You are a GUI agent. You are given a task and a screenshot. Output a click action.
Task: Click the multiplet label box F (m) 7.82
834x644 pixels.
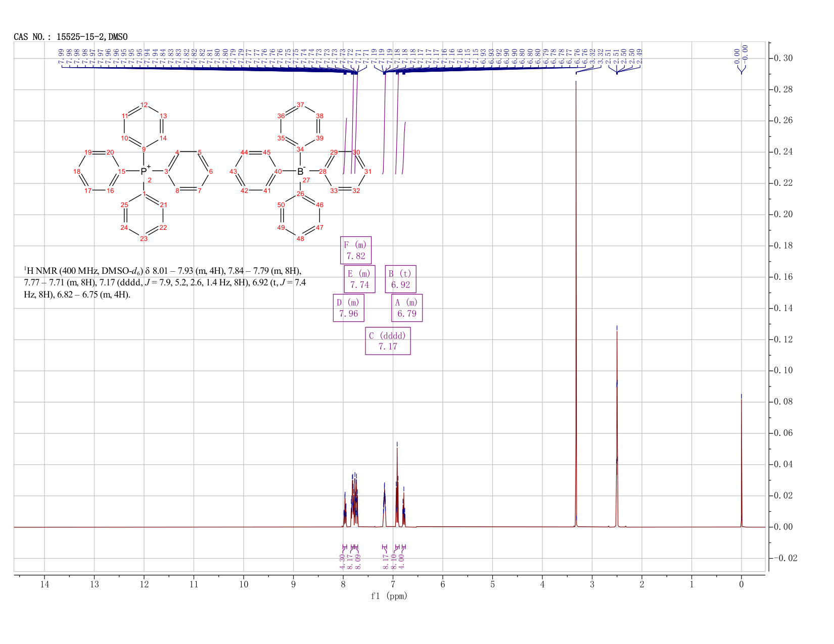pos(356,250)
